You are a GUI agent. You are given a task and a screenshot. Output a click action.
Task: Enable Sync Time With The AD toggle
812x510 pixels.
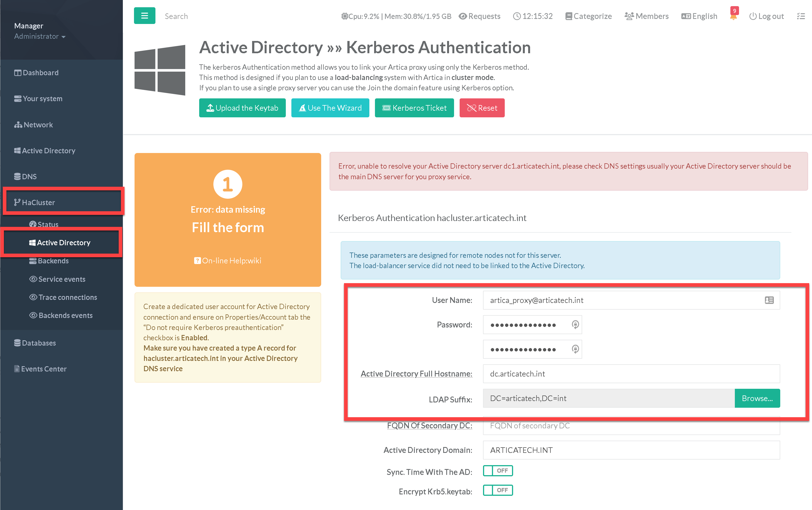pos(498,470)
